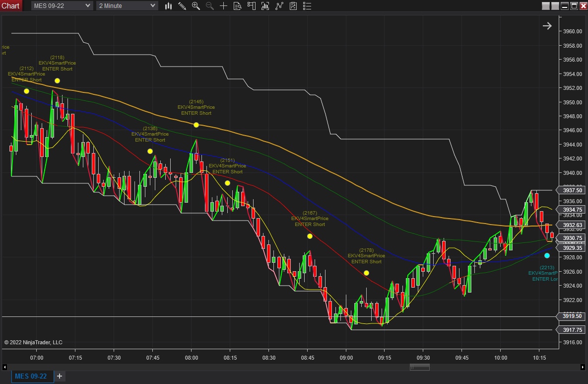The height and width of the screenshot is (384, 588).
Task: Activate the zoom in magnifier
Action: click(196, 6)
